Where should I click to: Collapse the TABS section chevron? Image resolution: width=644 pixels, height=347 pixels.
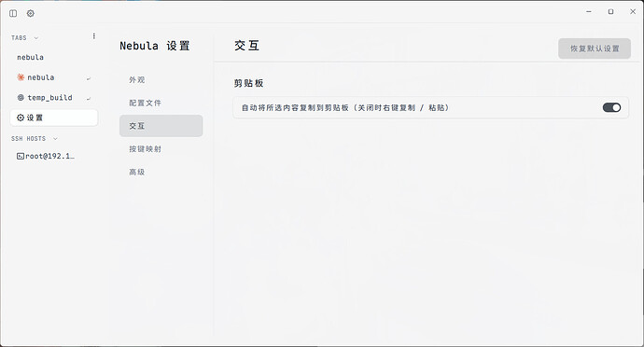36,38
